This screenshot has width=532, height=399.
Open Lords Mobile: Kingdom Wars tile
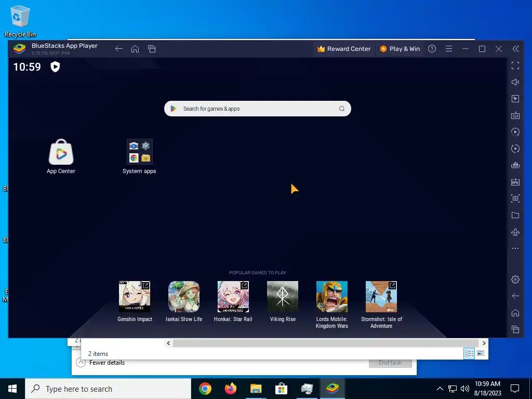pyautogui.click(x=332, y=304)
